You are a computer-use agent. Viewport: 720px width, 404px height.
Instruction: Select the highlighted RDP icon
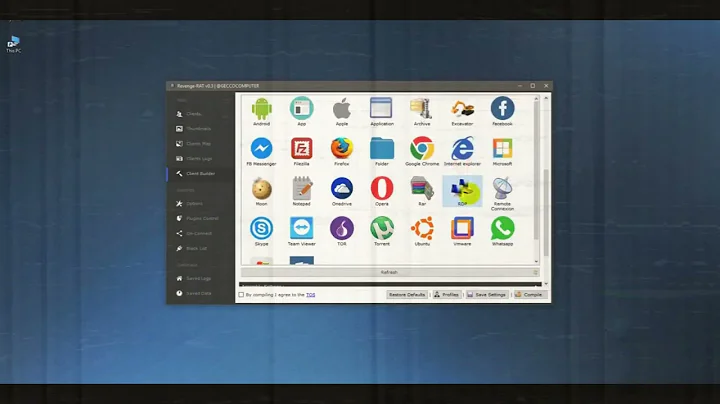coord(462,191)
